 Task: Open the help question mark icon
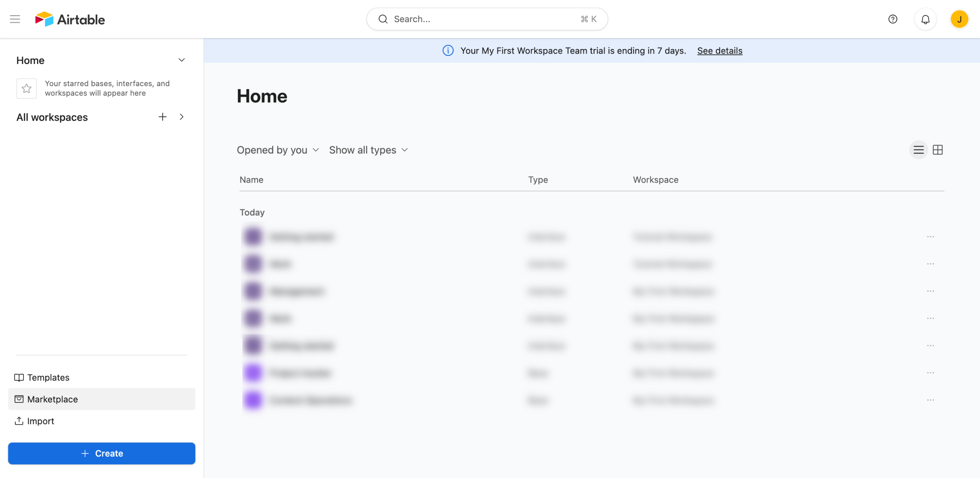[x=892, y=19]
